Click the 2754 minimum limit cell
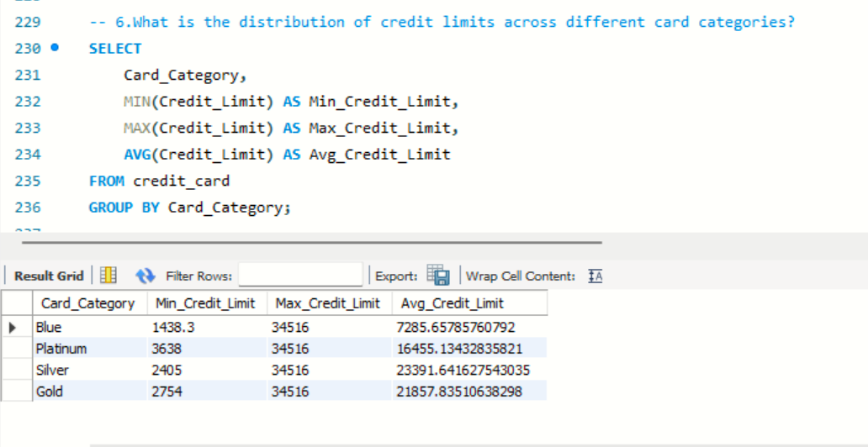The image size is (868, 447). [x=207, y=392]
